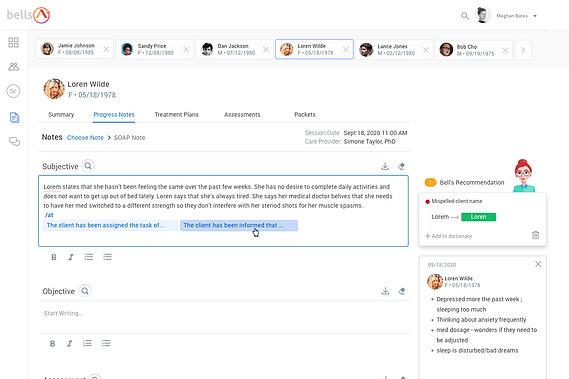Click into the Objective Start Writing field
The image size is (569, 379).
point(224,314)
